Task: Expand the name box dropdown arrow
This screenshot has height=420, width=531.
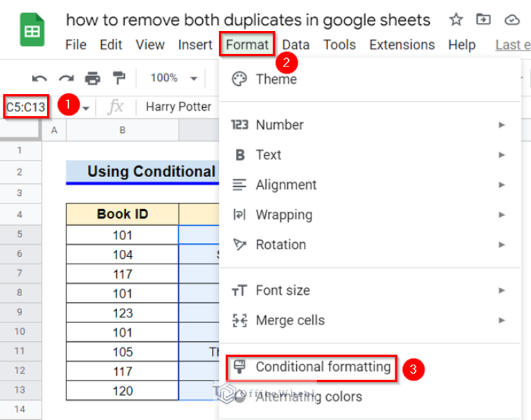Action: coord(87,107)
